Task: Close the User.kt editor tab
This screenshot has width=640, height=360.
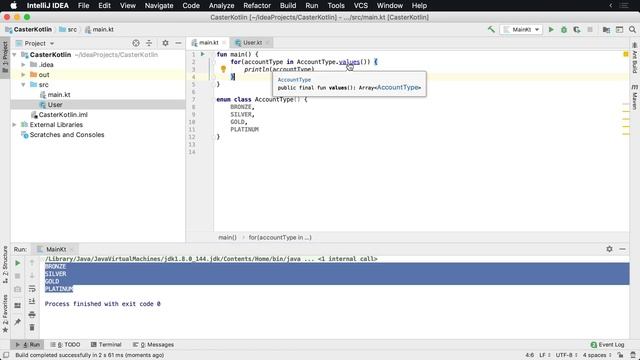Action: click(x=267, y=42)
